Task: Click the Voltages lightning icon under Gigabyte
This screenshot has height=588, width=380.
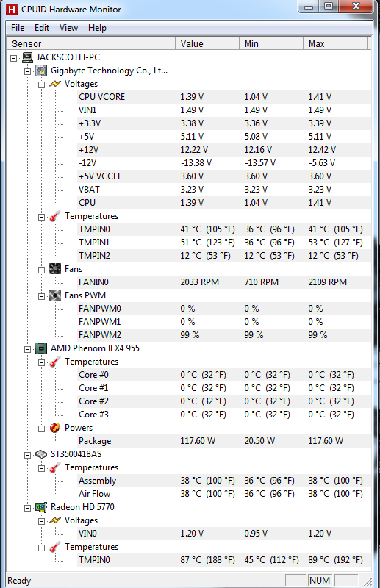Action: [55, 84]
